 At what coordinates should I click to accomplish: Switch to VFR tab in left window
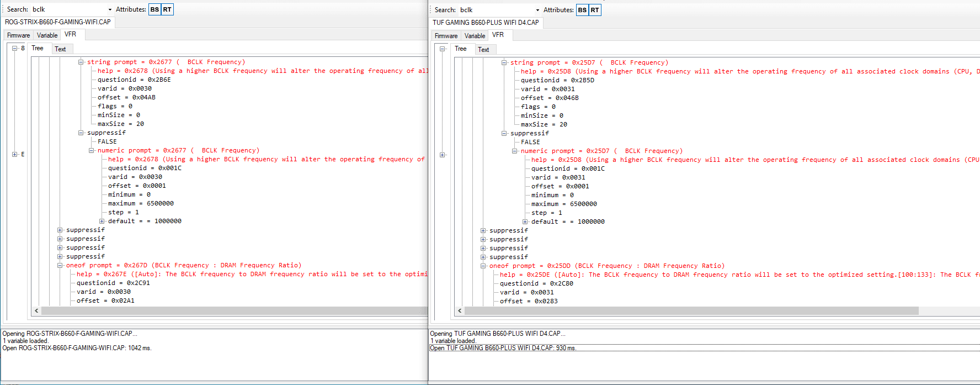(x=71, y=34)
